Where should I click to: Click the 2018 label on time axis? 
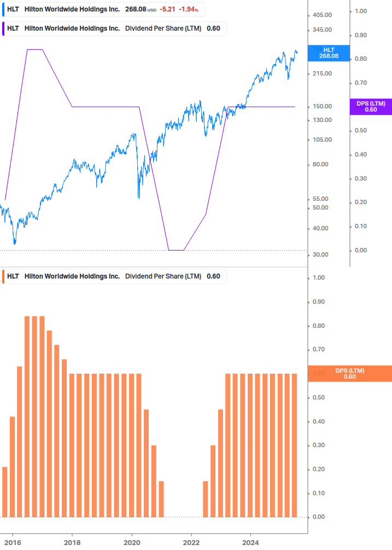(72, 543)
